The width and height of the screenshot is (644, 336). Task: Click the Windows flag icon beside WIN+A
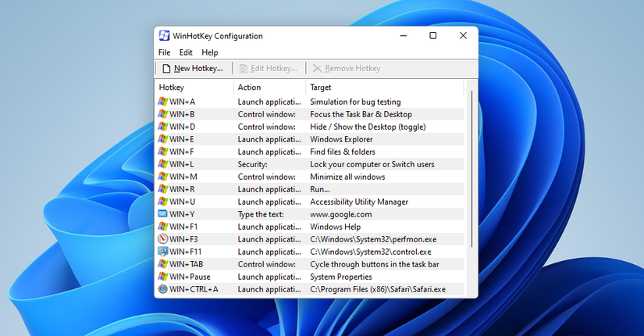162,102
